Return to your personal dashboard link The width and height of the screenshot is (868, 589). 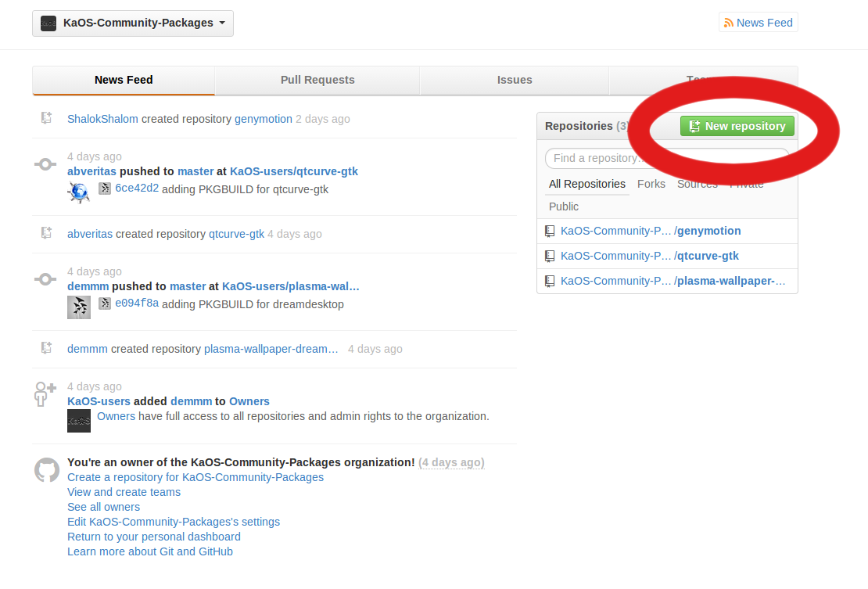(154, 537)
